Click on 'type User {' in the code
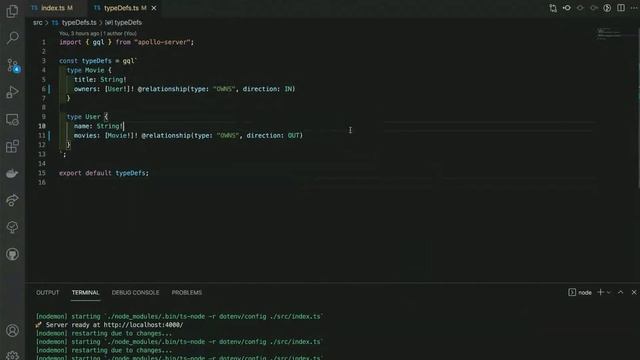The width and height of the screenshot is (640, 360). tap(87, 117)
